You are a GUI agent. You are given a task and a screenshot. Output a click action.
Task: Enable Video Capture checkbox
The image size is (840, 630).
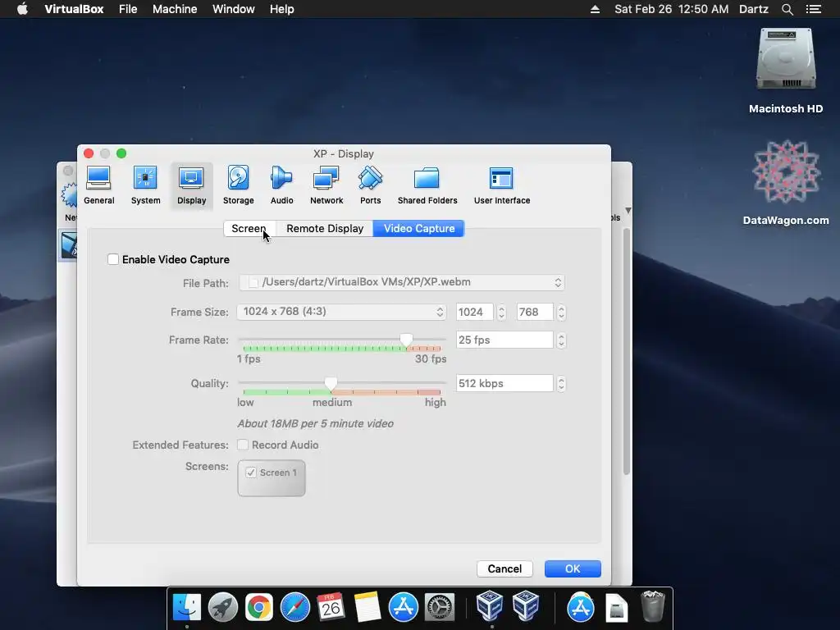[113, 259]
